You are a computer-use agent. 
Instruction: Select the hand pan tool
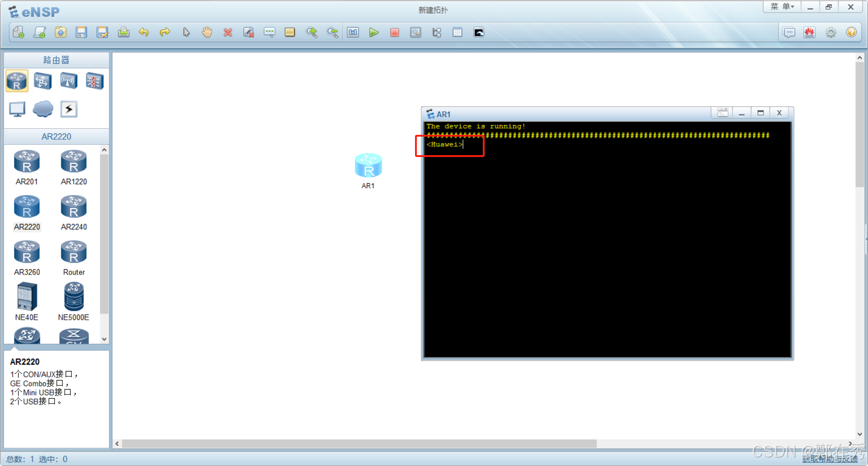pyautogui.click(x=207, y=33)
